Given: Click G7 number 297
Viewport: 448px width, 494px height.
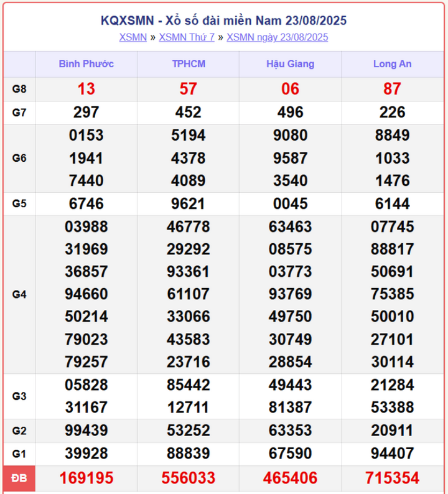Looking at the screenshot, I should 86,112.
